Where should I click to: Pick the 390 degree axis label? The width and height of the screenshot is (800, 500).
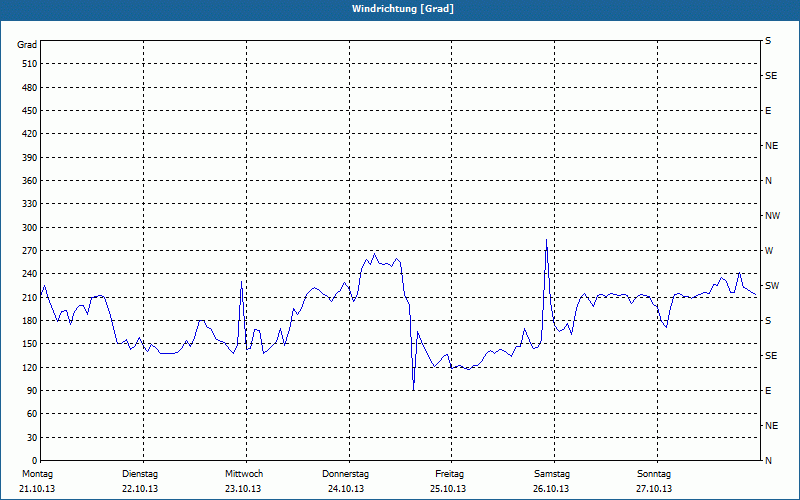pyautogui.click(x=30, y=157)
